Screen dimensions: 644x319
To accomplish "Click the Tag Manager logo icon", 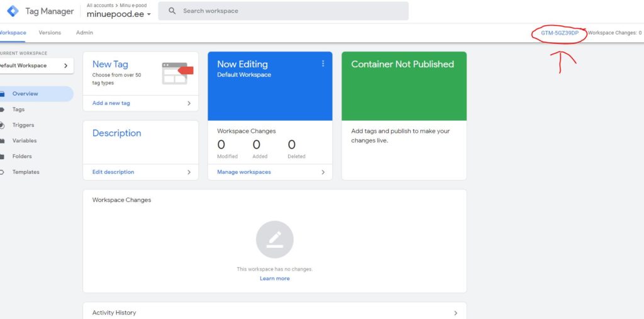I will [13, 11].
